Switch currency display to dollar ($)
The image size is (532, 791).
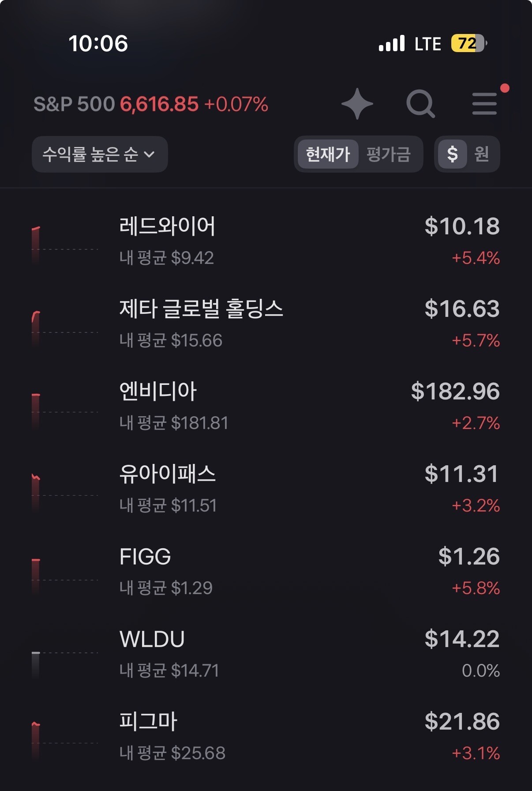(x=452, y=154)
